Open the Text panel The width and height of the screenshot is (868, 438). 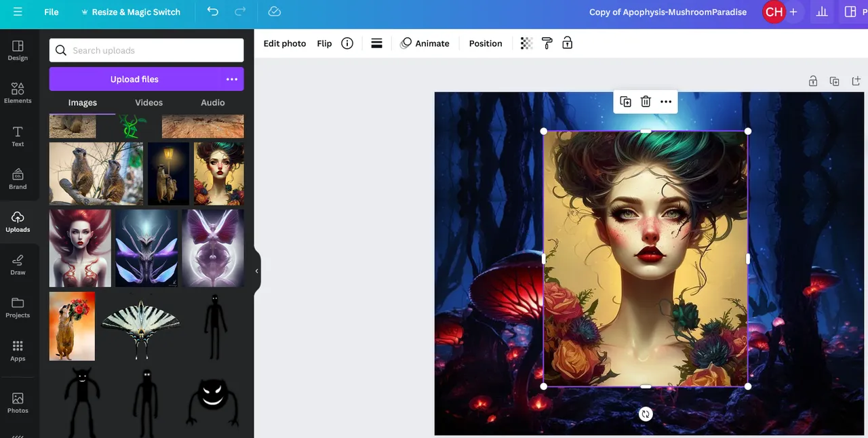18,136
